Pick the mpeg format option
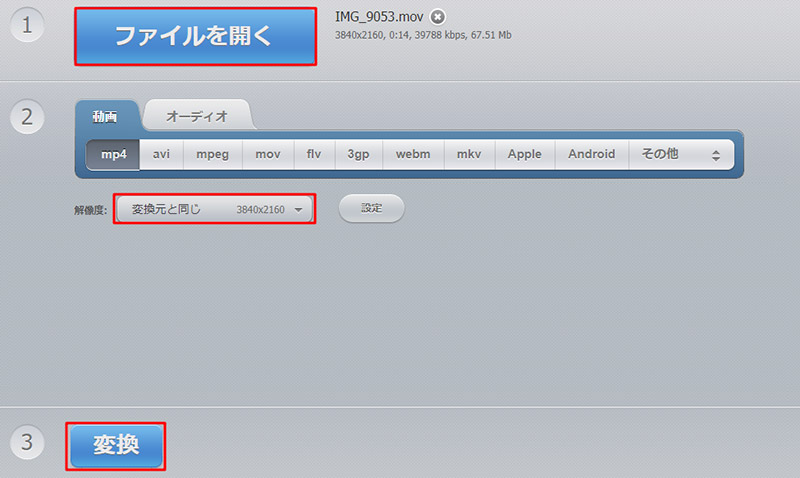Image resolution: width=800 pixels, height=478 pixels. pos(213,154)
